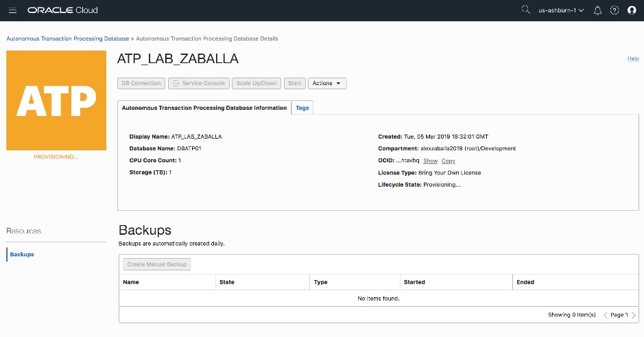644x337 pixels.
Task: Select Backups in the Resources sidebar
Action: tap(22, 255)
